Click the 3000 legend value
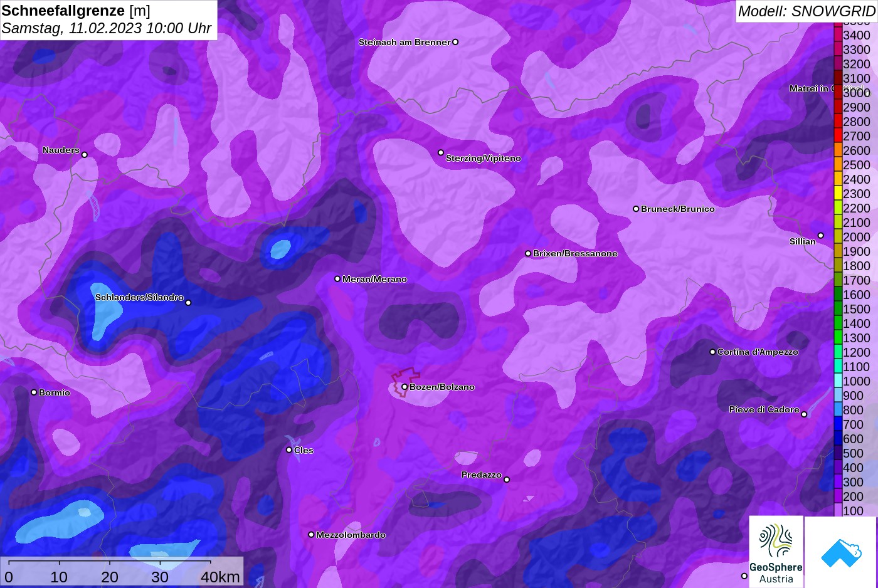The image size is (878, 588). pyautogui.click(x=857, y=93)
